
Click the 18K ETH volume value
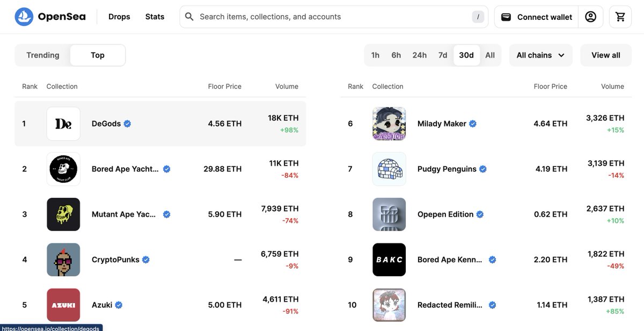(x=283, y=118)
